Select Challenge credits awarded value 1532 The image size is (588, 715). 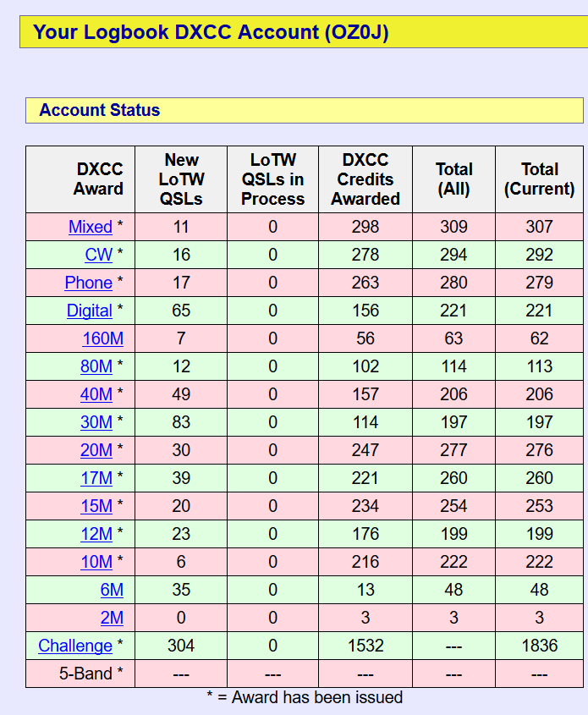pyautogui.click(x=365, y=646)
